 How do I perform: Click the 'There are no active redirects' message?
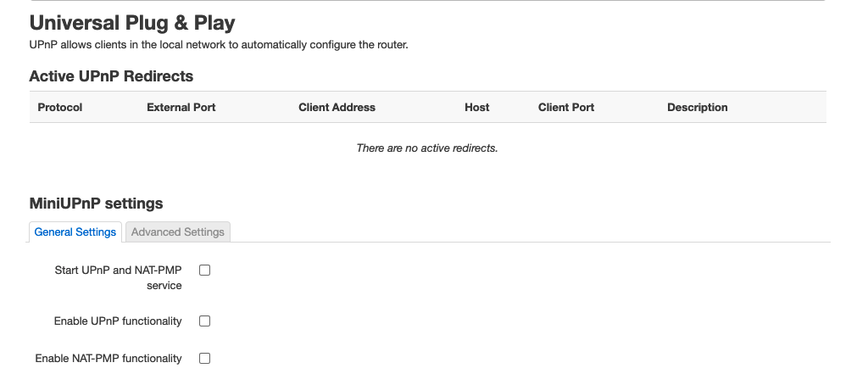point(427,148)
